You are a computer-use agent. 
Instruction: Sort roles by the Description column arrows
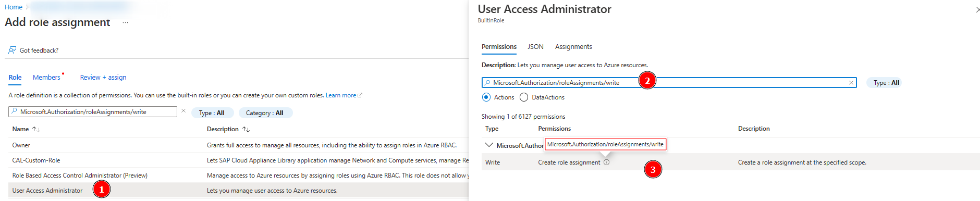pos(246,129)
